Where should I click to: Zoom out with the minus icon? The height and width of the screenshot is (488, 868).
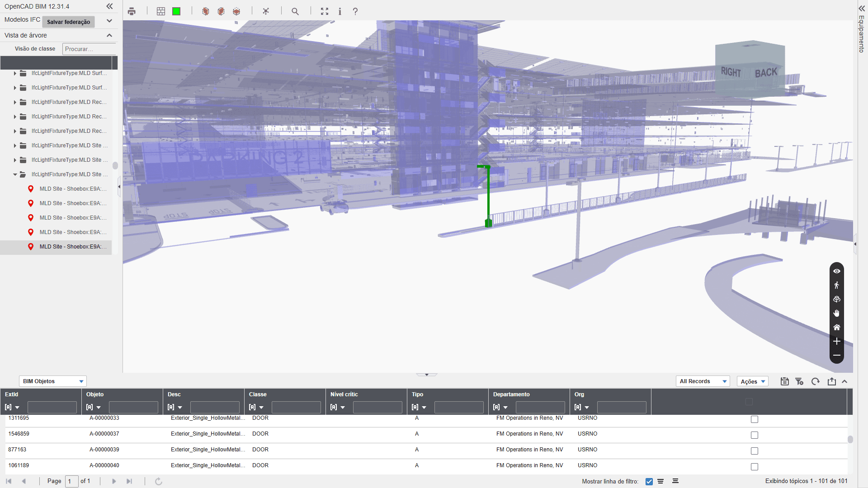(x=837, y=355)
